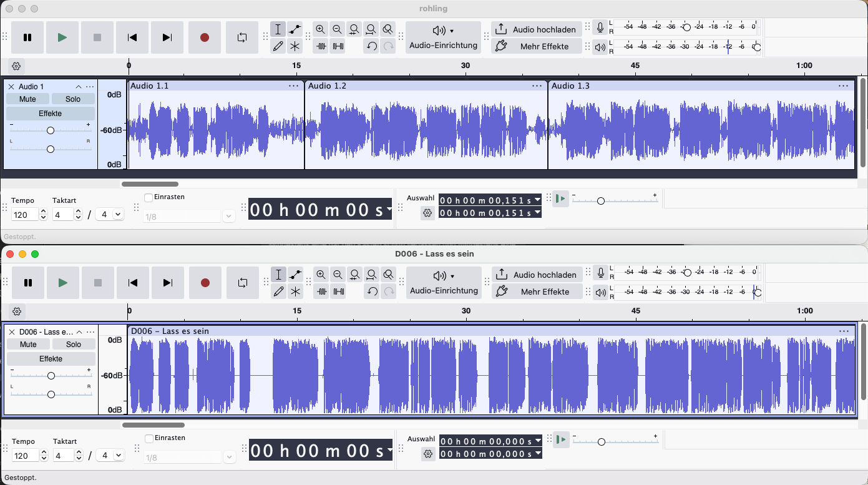Open Audio-Einrichtung dropdown in D006 window
The height and width of the screenshot is (485, 868).
(x=444, y=283)
